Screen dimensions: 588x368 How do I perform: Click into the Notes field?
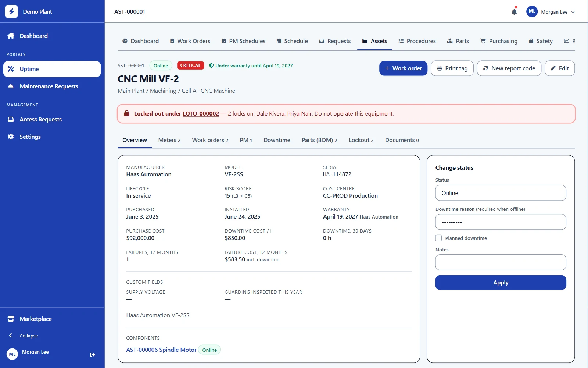[x=501, y=262]
